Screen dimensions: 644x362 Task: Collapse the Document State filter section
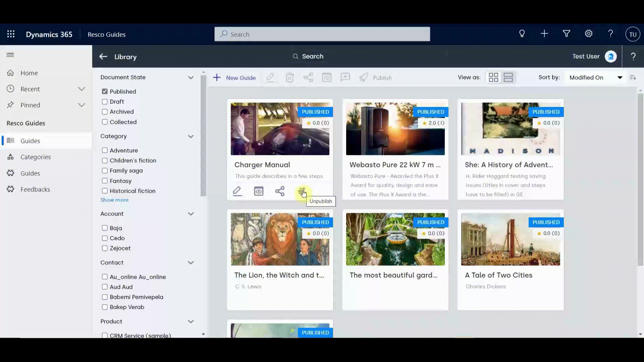(191, 77)
